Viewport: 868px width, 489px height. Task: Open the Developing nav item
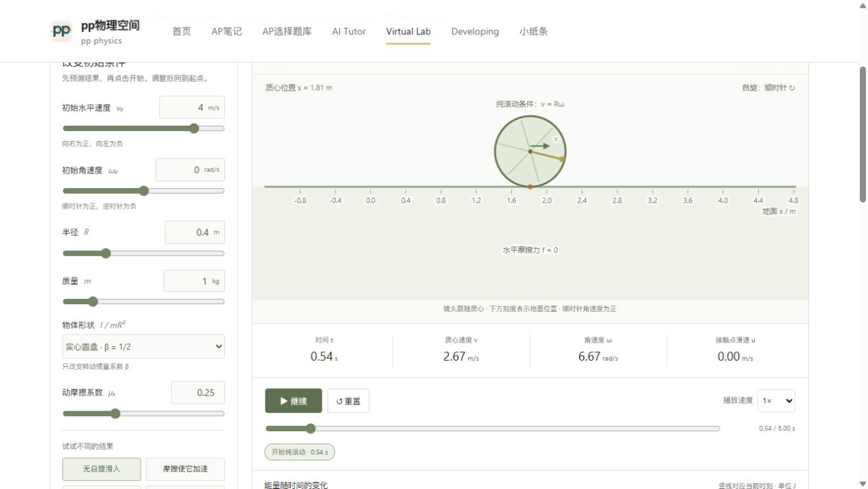pyautogui.click(x=475, y=32)
